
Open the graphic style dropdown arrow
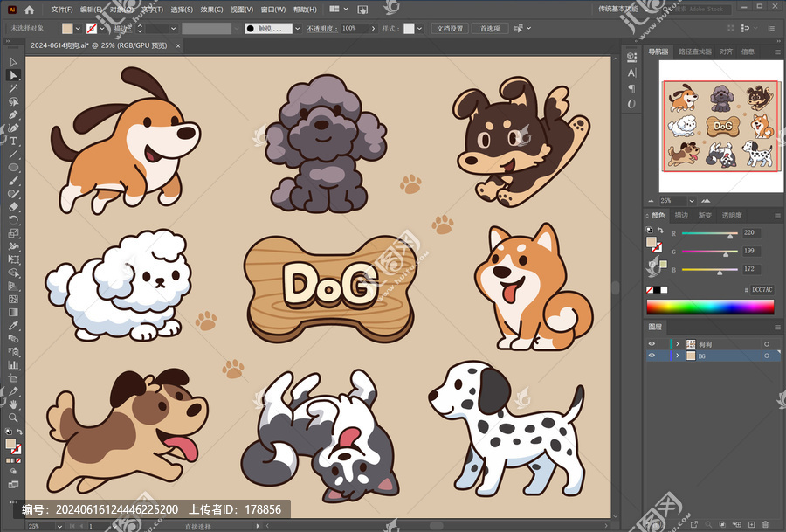click(x=419, y=29)
